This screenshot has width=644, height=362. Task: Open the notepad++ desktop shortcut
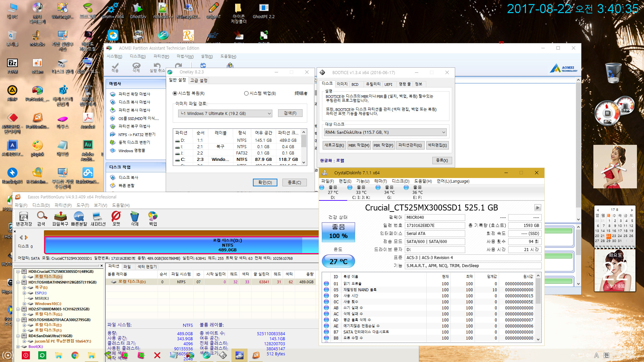pyautogui.click(x=163, y=11)
